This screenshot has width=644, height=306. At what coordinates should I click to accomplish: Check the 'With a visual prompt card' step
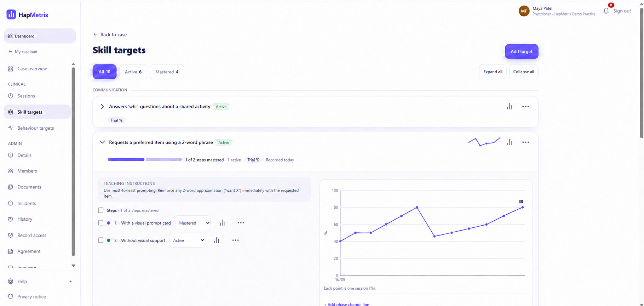[101, 223]
